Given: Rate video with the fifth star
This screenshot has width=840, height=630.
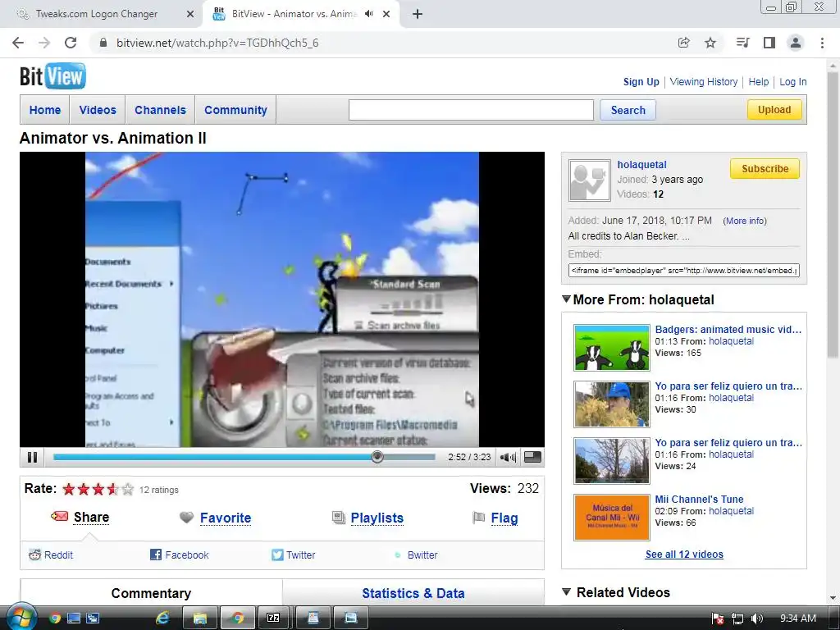Looking at the screenshot, I should point(127,489).
